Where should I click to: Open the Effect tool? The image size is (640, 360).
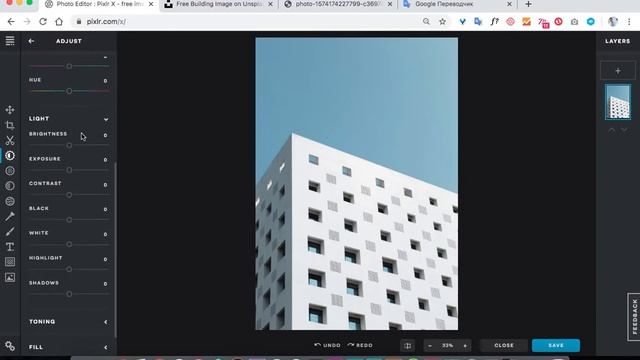point(10,186)
